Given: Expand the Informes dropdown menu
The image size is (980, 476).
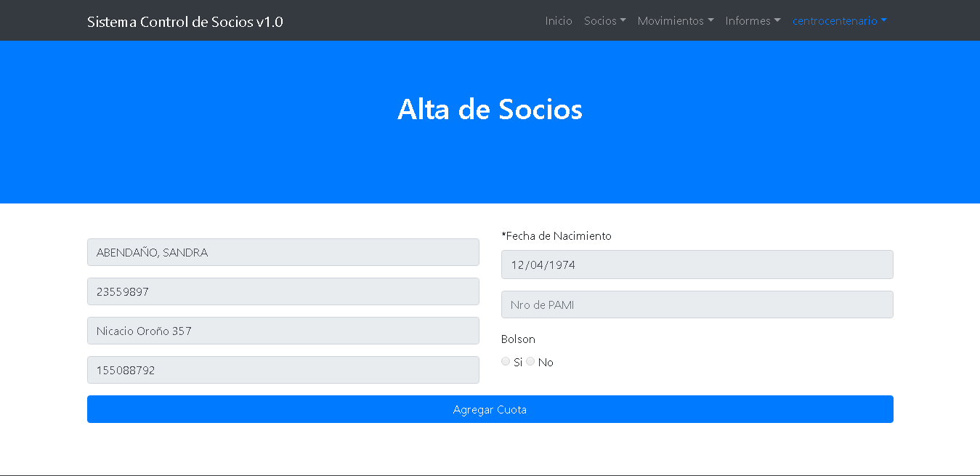Looking at the screenshot, I should (753, 21).
